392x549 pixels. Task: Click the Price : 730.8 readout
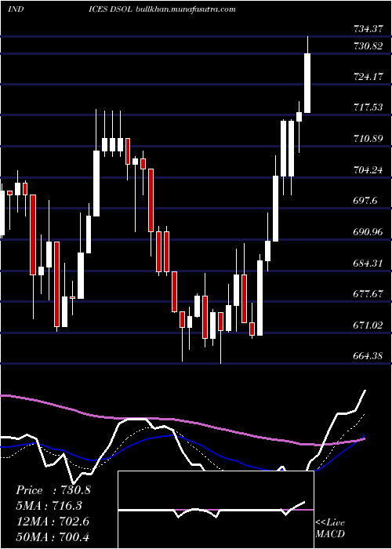click(53, 490)
